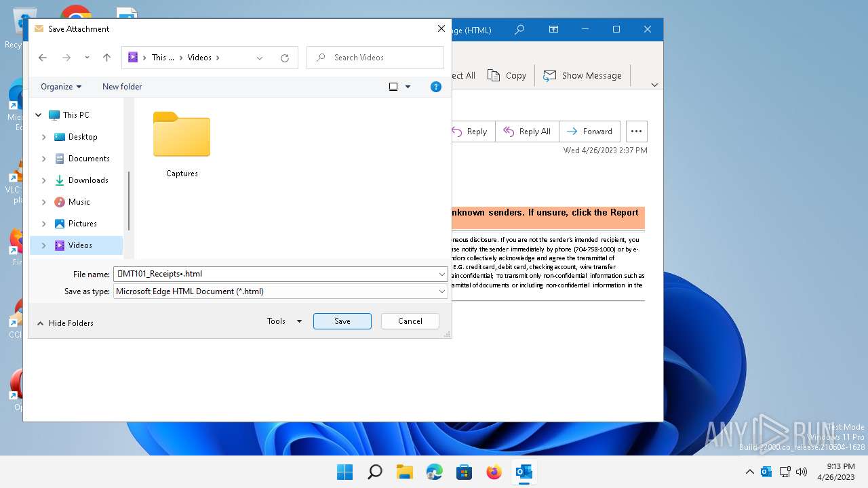Select Downloads folder in navigation pane
This screenshot has width=868, height=488.
pos(88,180)
